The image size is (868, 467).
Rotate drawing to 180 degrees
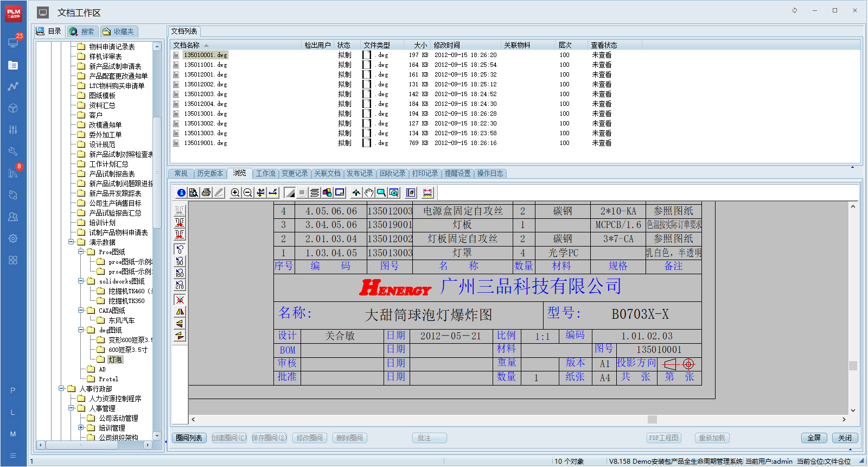(x=180, y=273)
